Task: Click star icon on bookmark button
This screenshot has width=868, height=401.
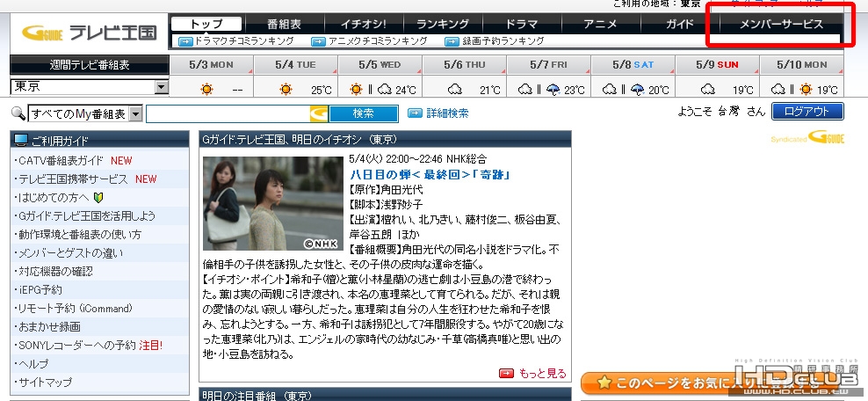Action: coord(604,383)
